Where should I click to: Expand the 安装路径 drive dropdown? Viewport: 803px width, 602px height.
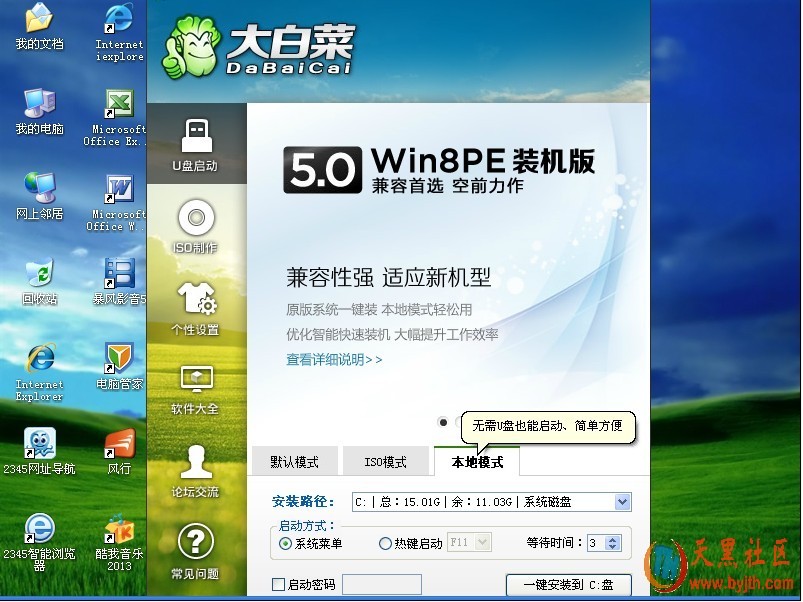coord(622,502)
